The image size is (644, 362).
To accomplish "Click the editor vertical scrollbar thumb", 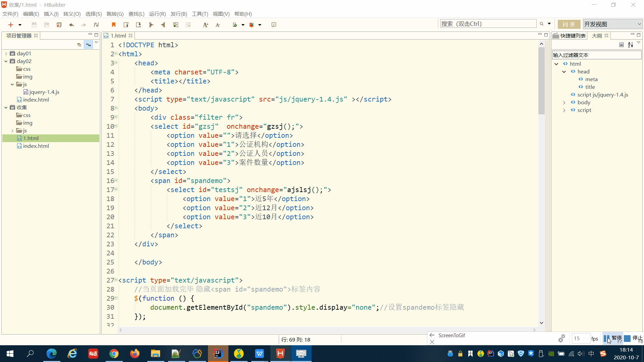I will (x=541, y=80).
